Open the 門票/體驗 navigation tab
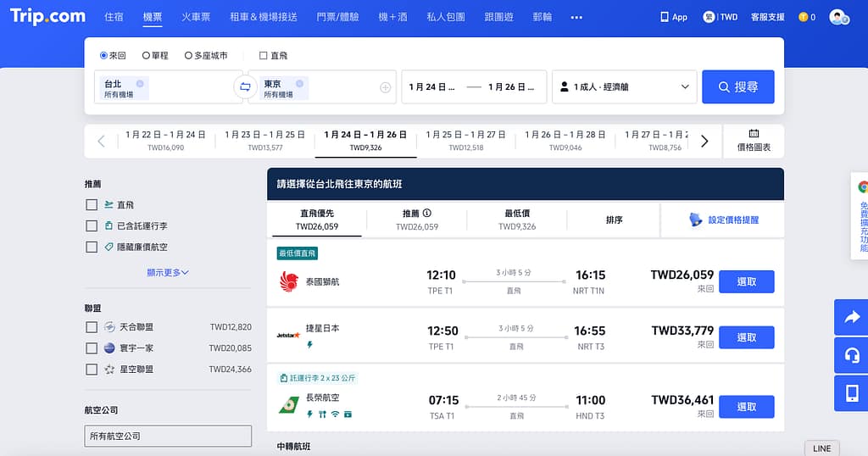The image size is (868, 456). point(337,17)
